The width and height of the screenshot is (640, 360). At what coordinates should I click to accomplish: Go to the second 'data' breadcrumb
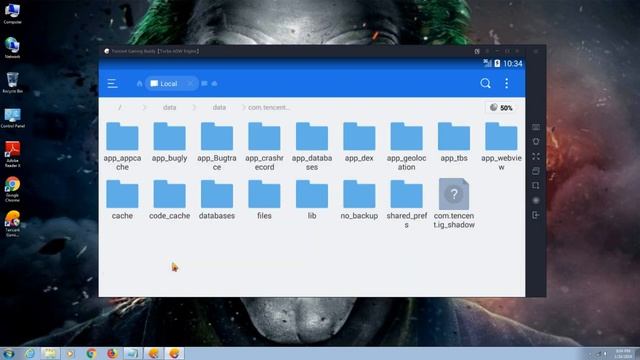(219, 107)
